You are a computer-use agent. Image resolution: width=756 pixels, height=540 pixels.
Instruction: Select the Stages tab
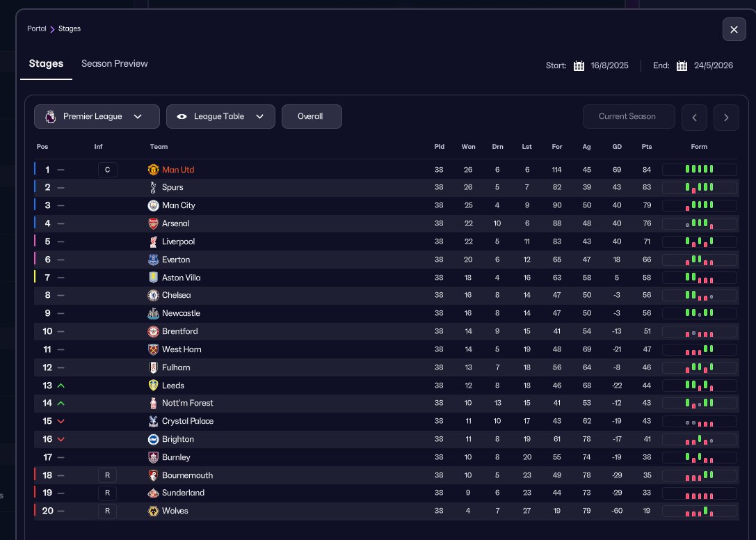[46, 63]
